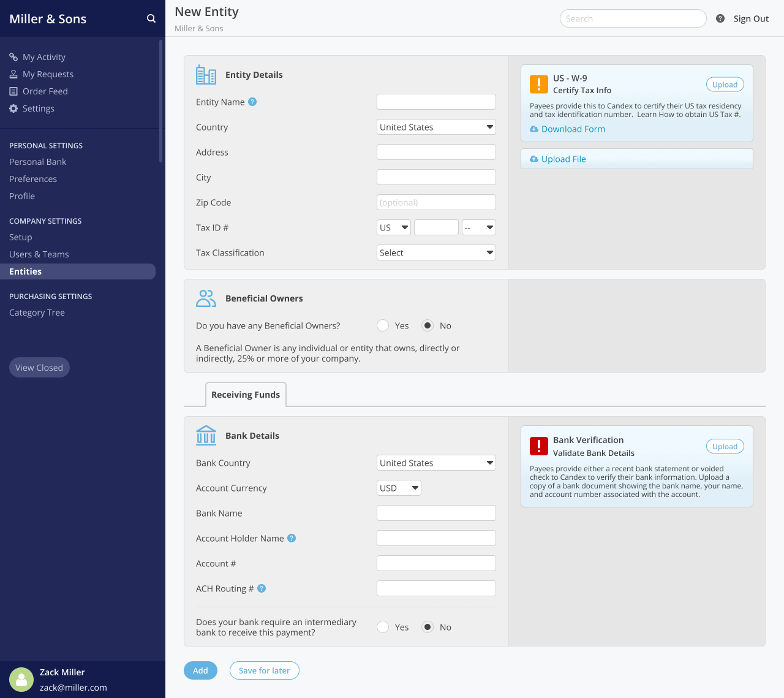Open the Account Currency USD dropdown
The height and width of the screenshot is (698, 784).
tap(399, 488)
